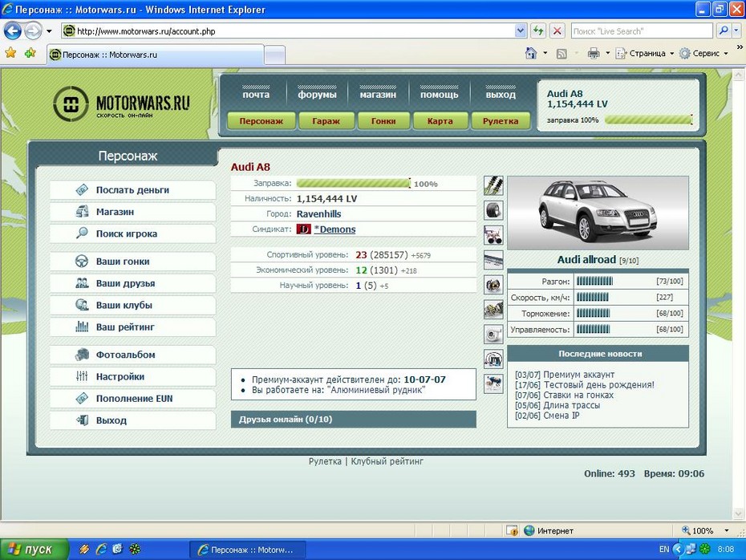Image resolution: width=746 pixels, height=560 pixels.
Task: Open Ваши друзья in the sidebar
Action: pyautogui.click(x=132, y=283)
